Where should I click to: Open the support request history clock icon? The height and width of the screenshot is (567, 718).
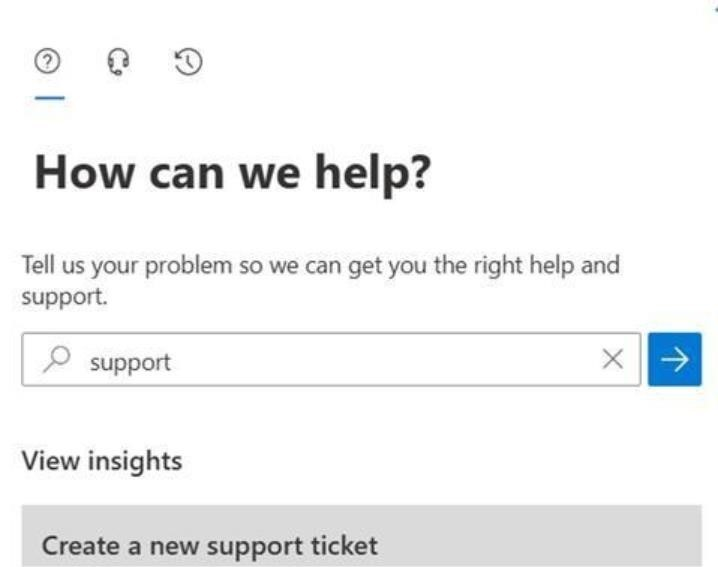pos(188,61)
